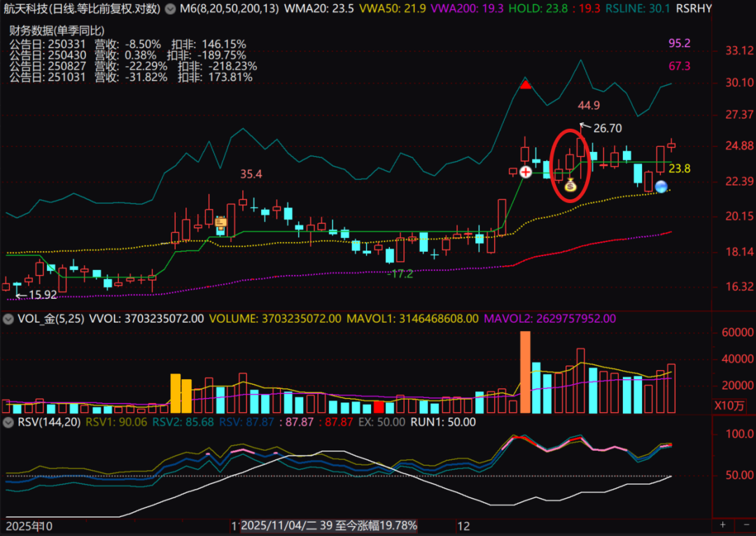This screenshot has width=756, height=536.
Task: Select the 公告日: 250827 row
Action: click(133, 66)
